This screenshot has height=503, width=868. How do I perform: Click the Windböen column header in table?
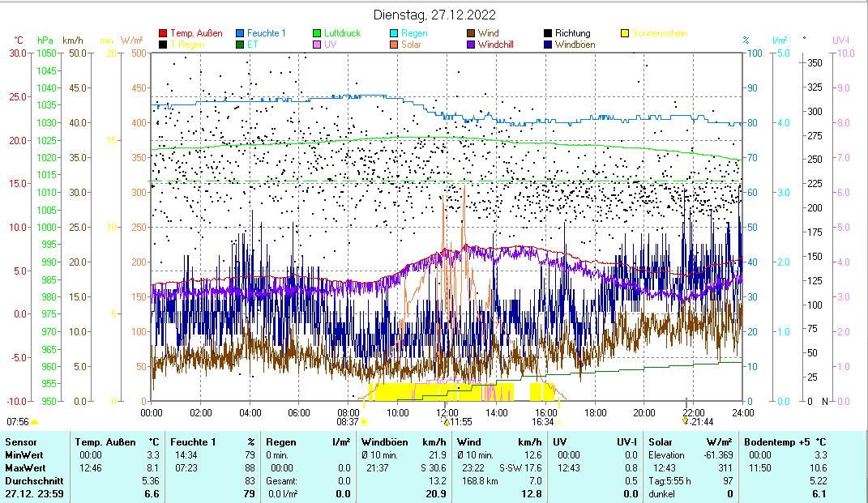(x=385, y=442)
